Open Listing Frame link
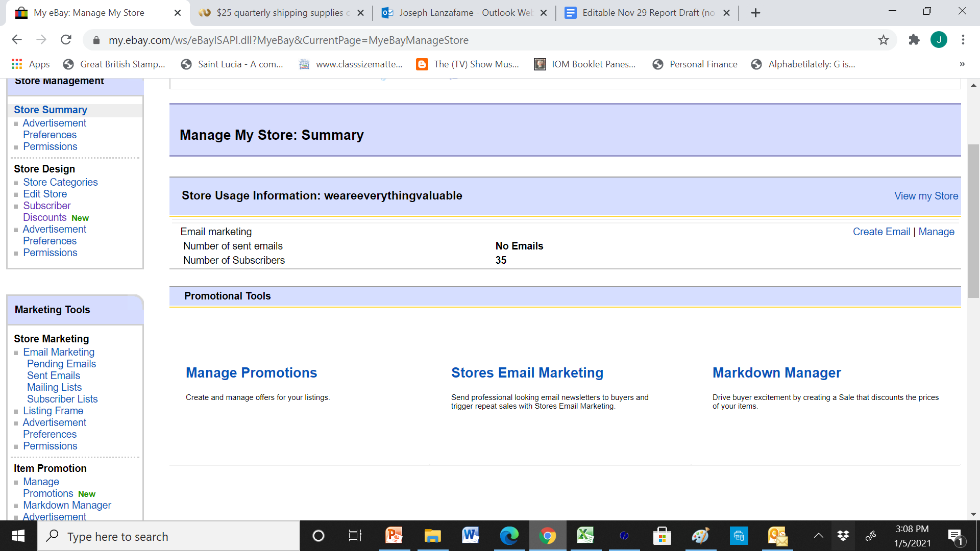Image resolution: width=980 pixels, height=551 pixels. click(x=53, y=411)
